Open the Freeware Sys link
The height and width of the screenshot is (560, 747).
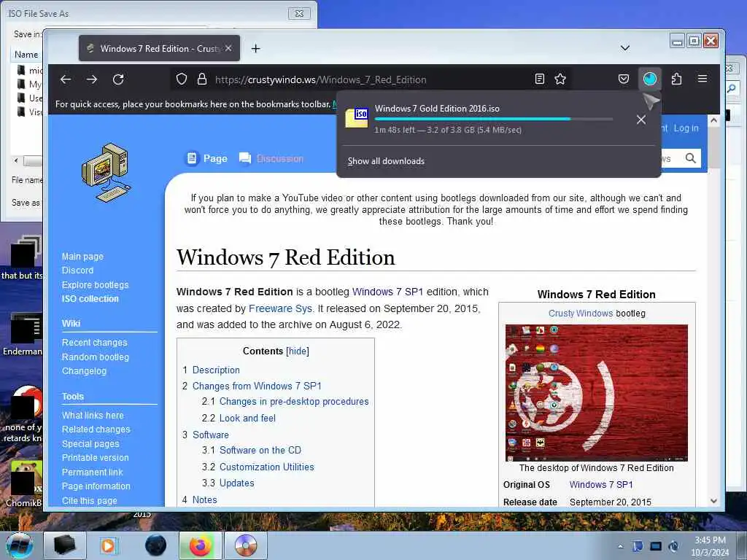pos(280,308)
